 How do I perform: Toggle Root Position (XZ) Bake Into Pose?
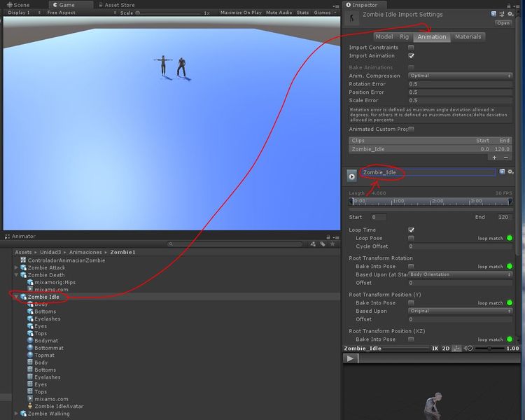pos(411,339)
